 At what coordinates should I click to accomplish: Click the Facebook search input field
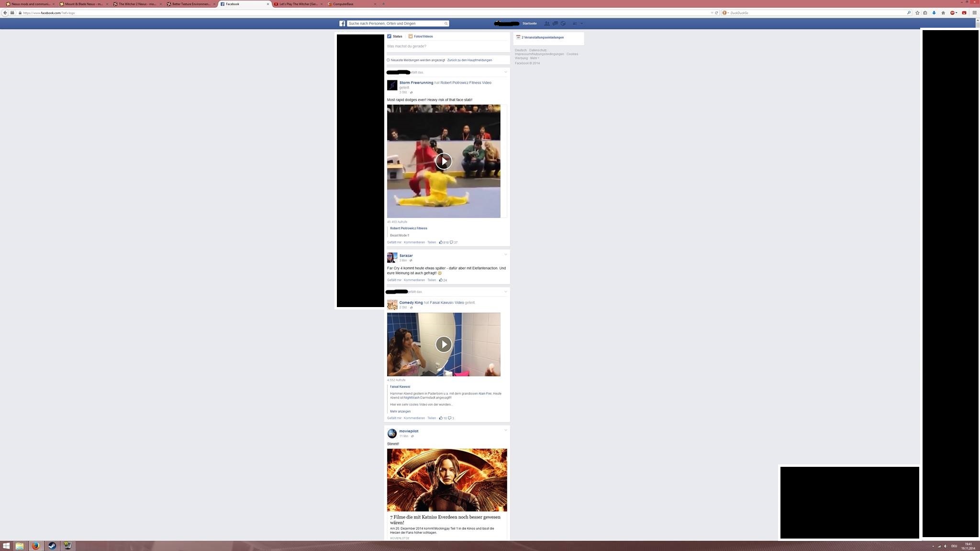[395, 23]
